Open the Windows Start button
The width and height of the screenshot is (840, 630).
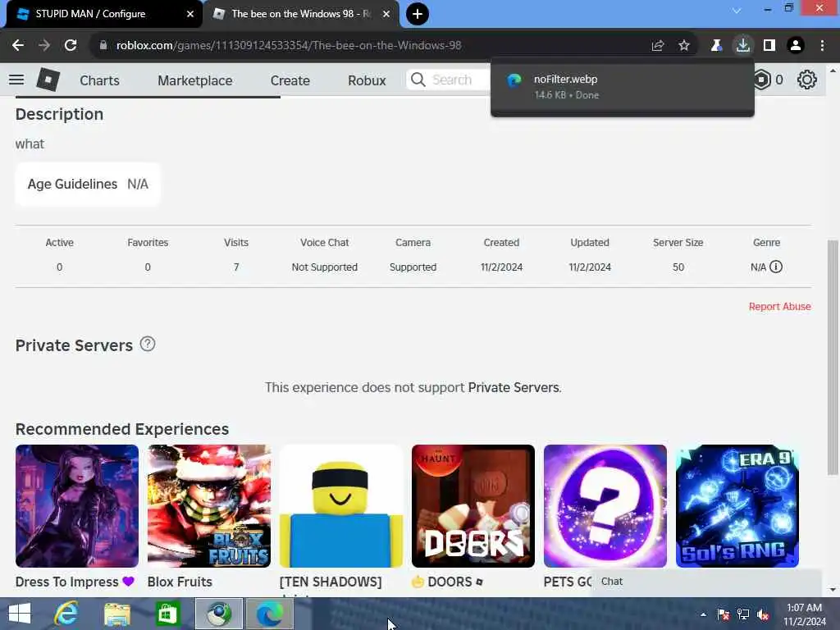pyautogui.click(x=20, y=614)
